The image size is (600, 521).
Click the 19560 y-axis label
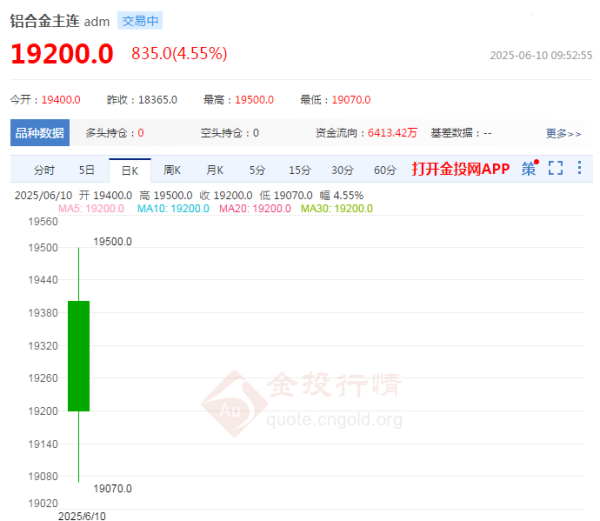[x=43, y=222]
